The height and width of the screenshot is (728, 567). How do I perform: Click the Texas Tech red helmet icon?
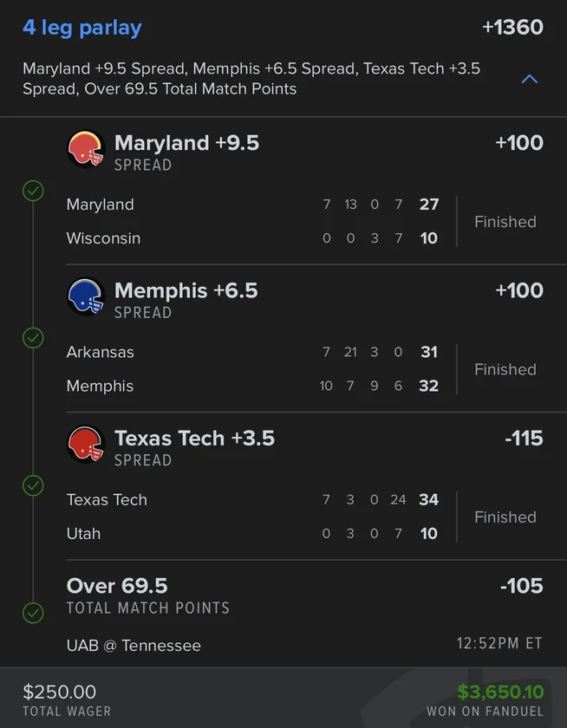[x=86, y=444]
